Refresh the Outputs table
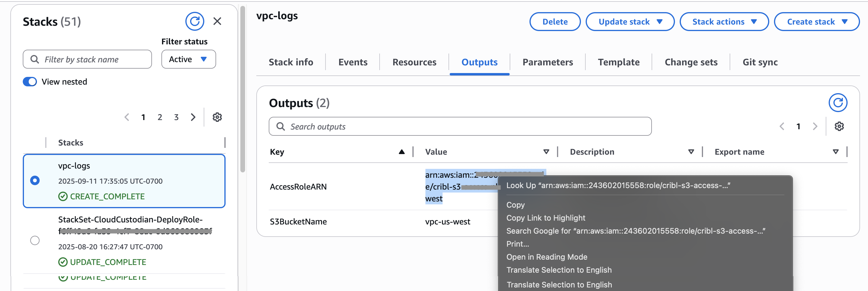Image resolution: width=868 pixels, height=291 pixels. (x=838, y=102)
